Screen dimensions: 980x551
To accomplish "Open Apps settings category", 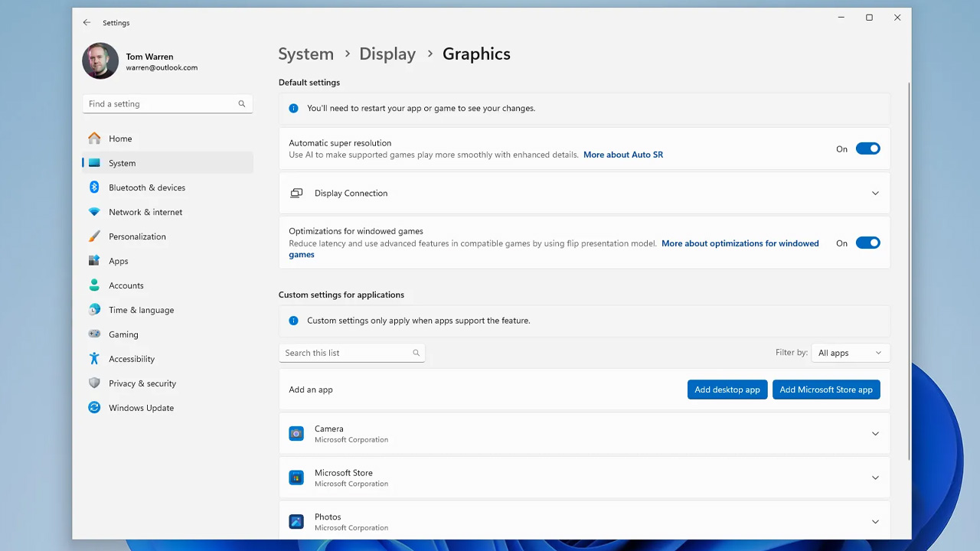I will (168, 261).
